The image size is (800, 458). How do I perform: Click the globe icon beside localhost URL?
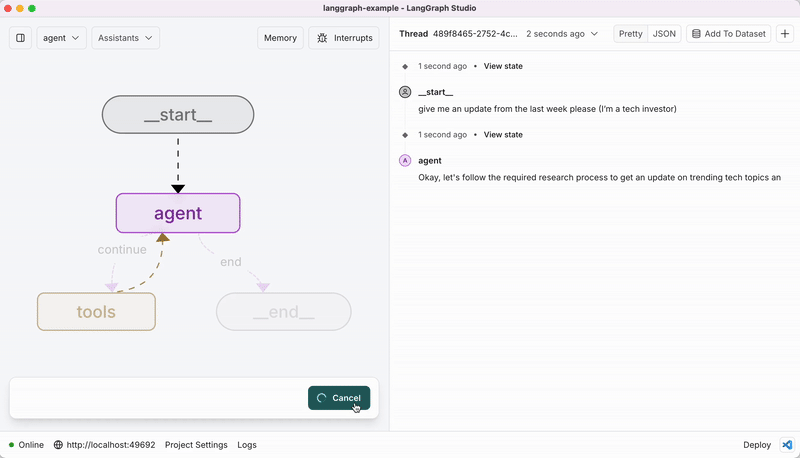(x=58, y=445)
